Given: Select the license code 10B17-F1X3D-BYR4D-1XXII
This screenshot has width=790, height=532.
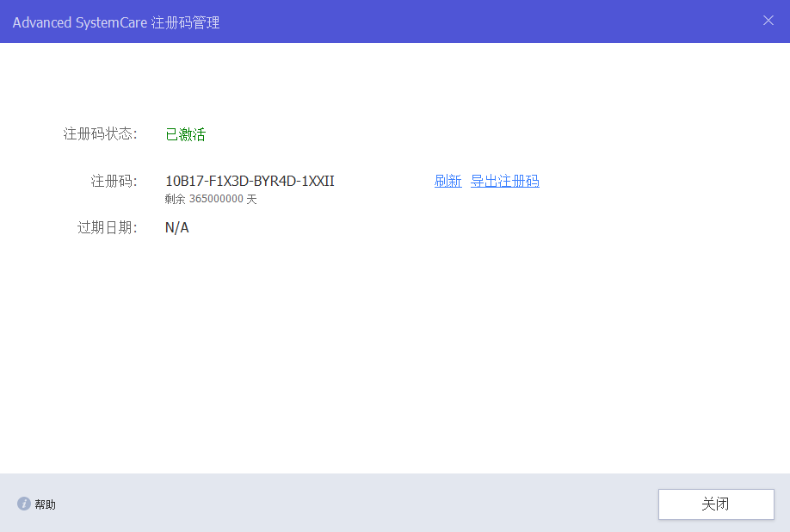Looking at the screenshot, I should point(250,181).
